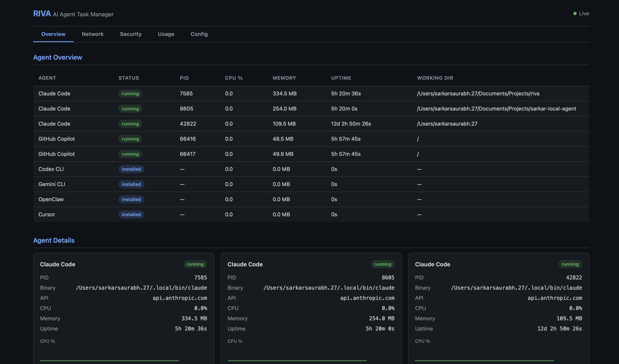Click the running badge for GitHub Copilot PID 66416
619x364 pixels.
click(130, 139)
